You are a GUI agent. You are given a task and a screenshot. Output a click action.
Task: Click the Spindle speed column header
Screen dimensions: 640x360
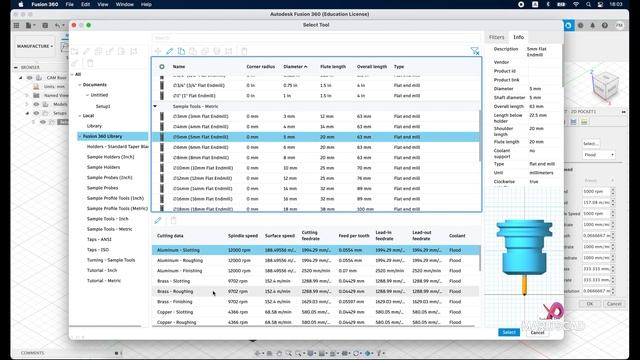(243, 236)
